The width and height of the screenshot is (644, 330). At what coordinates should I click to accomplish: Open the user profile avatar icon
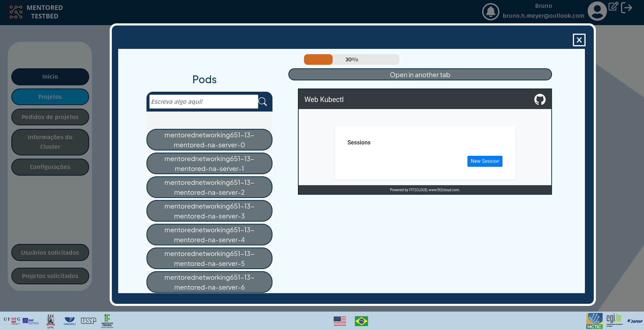click(x=597, y=11)
